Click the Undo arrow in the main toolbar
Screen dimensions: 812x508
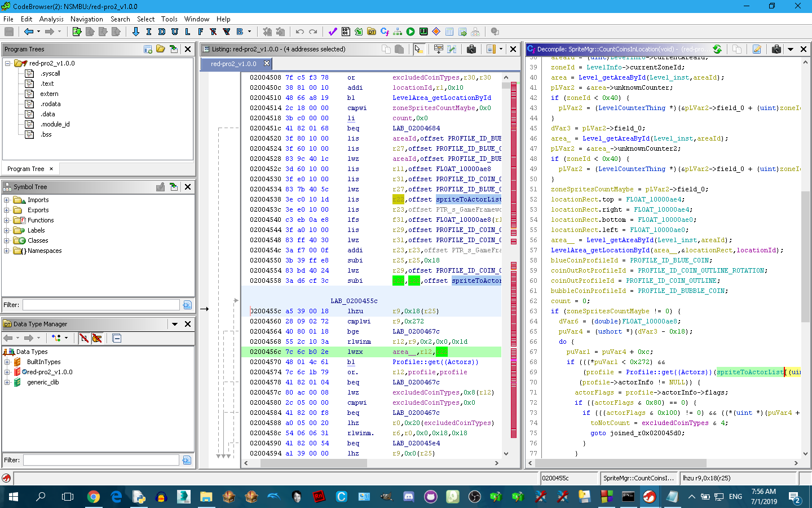tap(299, 32)
